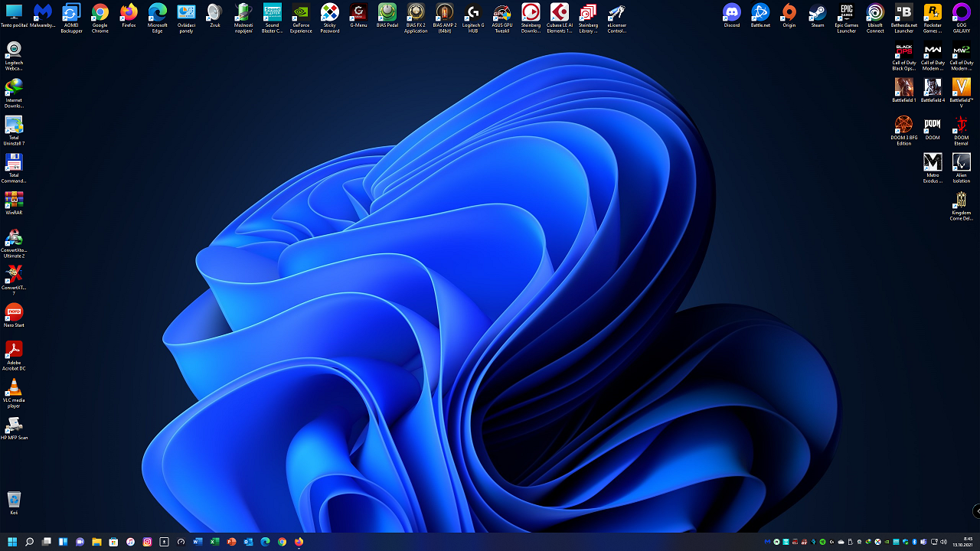Open File Explorer from the taskbar
The image size is (980, 551).
coord(96,542)
